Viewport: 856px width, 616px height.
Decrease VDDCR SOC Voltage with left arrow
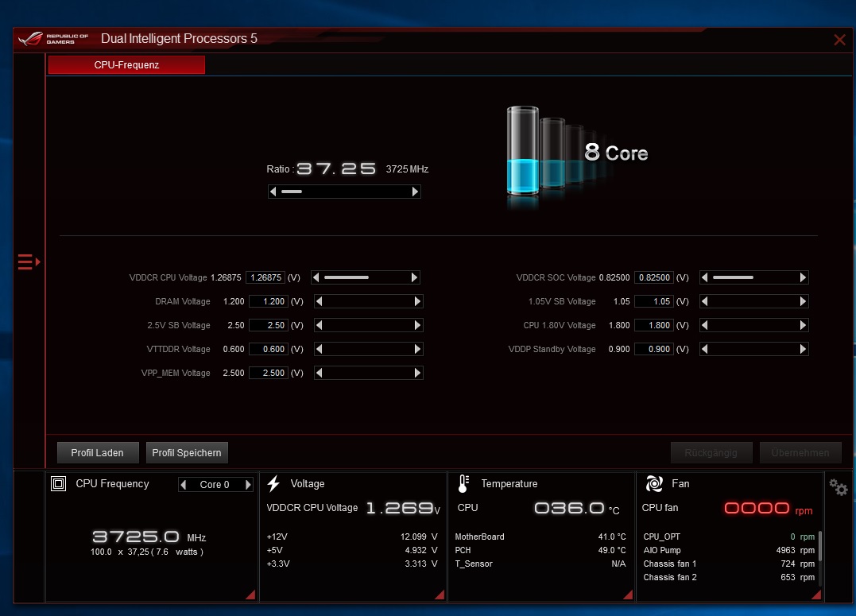[x=704, y=277]
